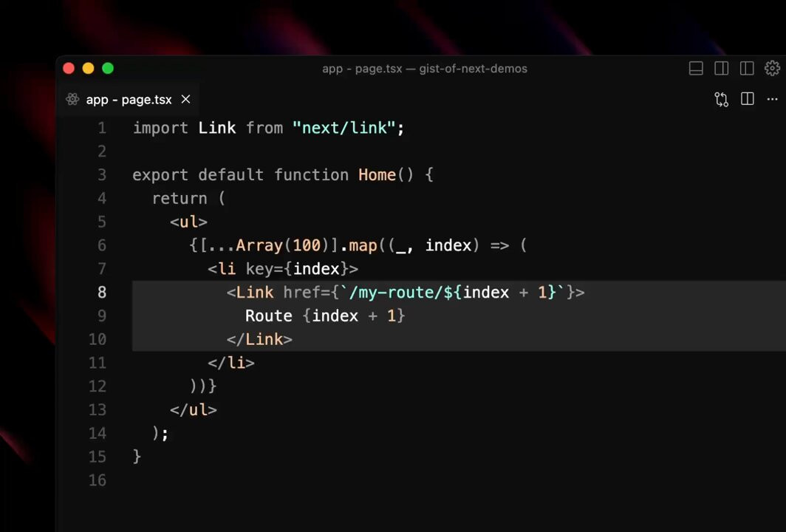Click the opening Link tag on line 8

(250, 293)
